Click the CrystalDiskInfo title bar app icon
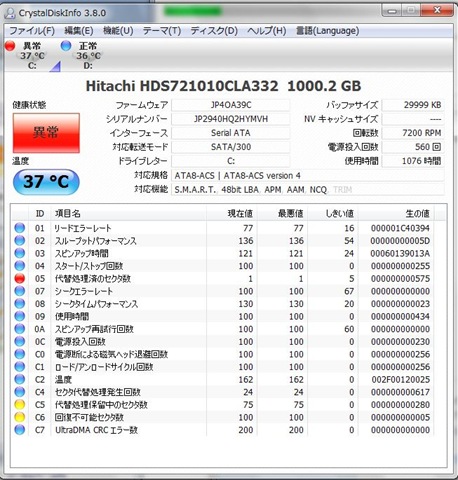This screenshot has height=480, width=458. click(10, 13)
